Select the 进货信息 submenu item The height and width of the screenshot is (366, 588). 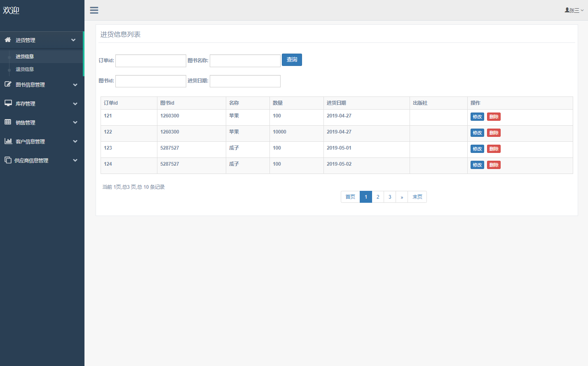click(x=25, y=56)
